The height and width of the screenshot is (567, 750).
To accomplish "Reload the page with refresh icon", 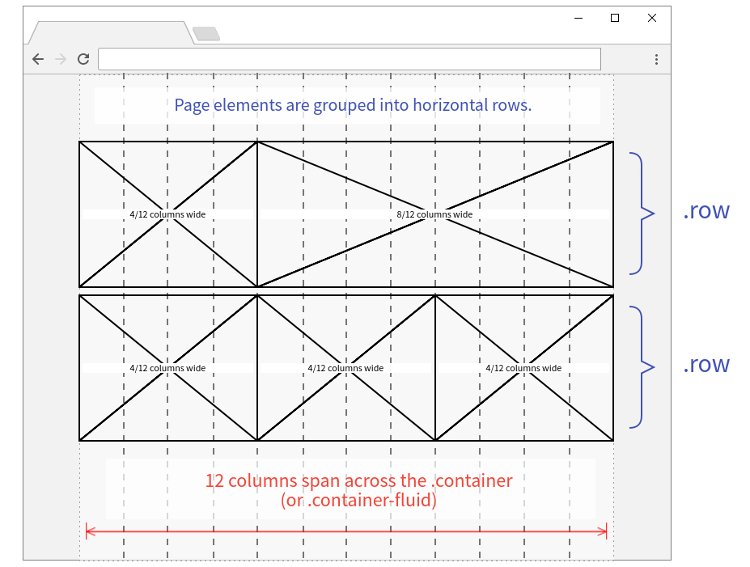I will point(83,59).
